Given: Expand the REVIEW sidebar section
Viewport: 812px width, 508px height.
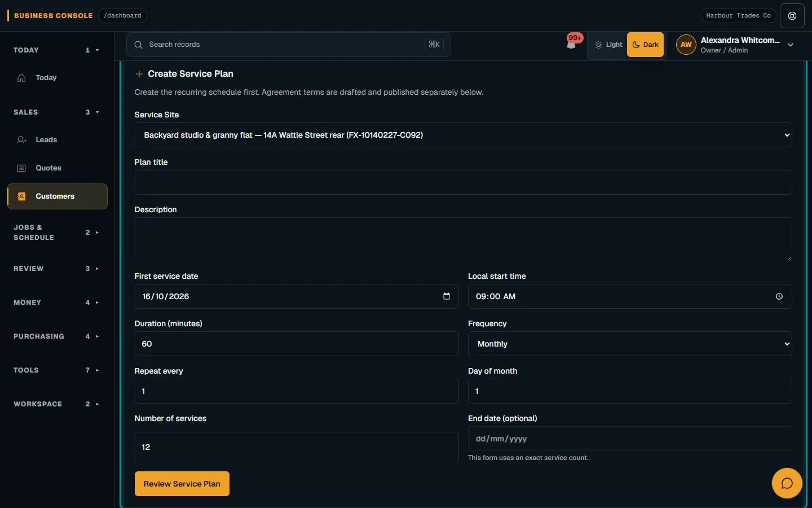Looking at the screenshot, I should pos(56,269).
